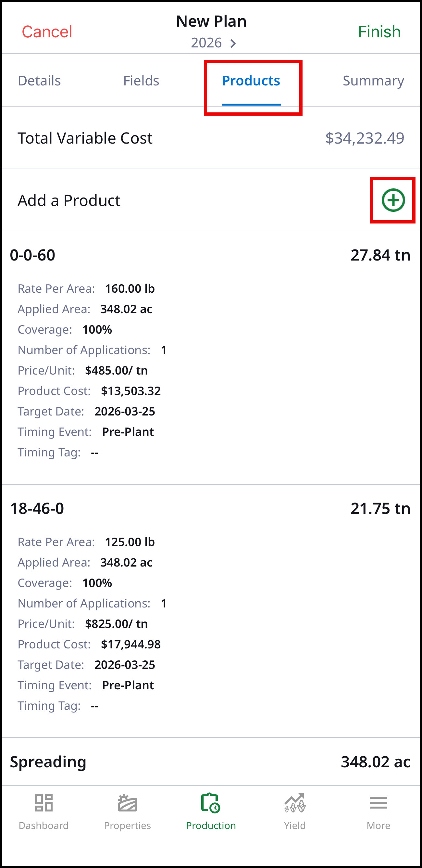Select the Products tab
The image size is (422, 868).
(251, 81)
